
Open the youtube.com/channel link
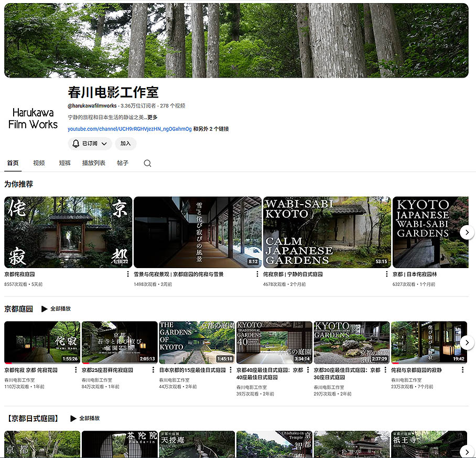tap(129, 129)
